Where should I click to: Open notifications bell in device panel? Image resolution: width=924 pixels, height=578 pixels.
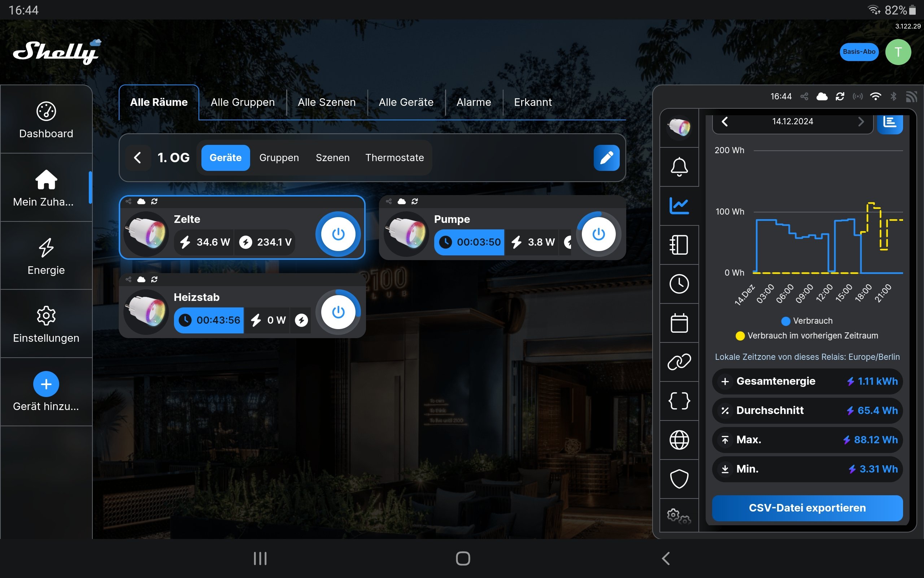(679, 167)
